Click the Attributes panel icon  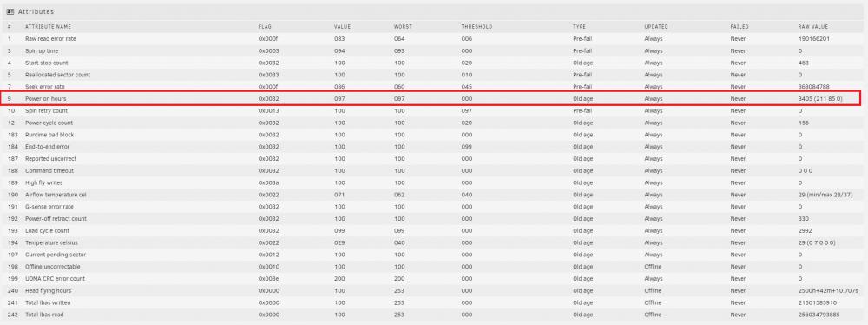tap(10, 11)
